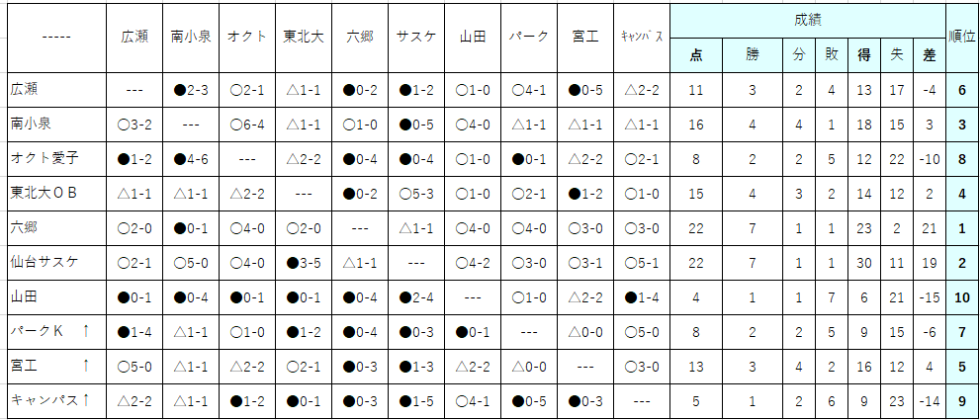This screenshot has height=420, width=980.
Task: Click the ｷｬﾝﾊﾟｽ column header cell
Action: (642, 38)
